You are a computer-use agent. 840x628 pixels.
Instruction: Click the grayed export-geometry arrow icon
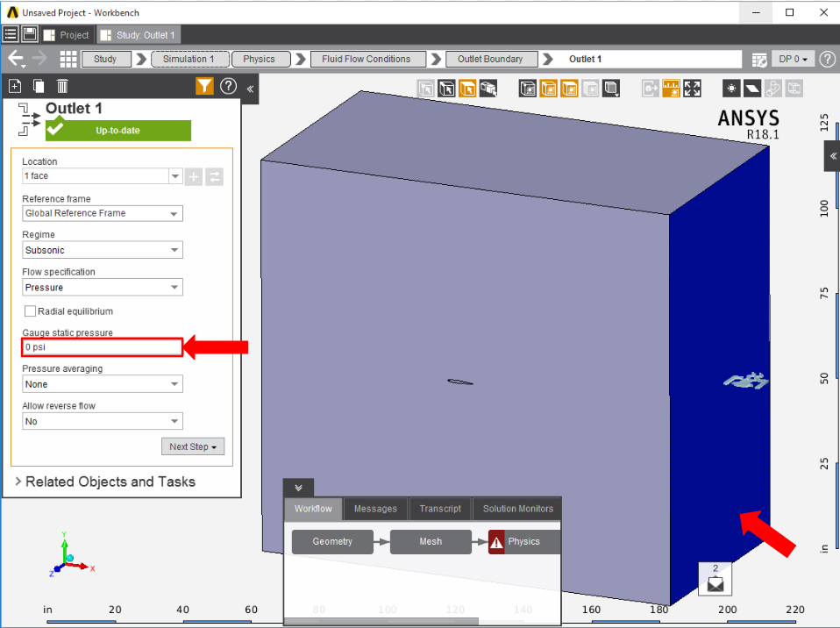(x=650, y=89)
